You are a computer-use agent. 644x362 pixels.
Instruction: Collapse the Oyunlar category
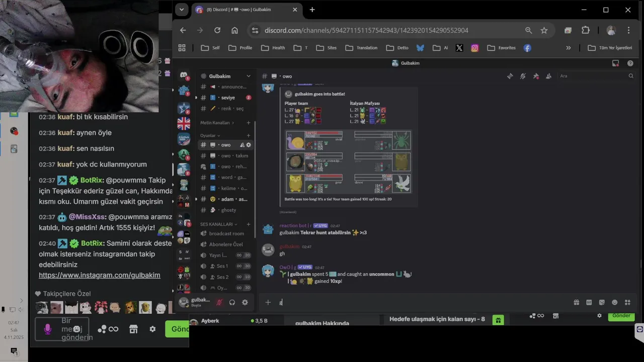click(210, 135)
